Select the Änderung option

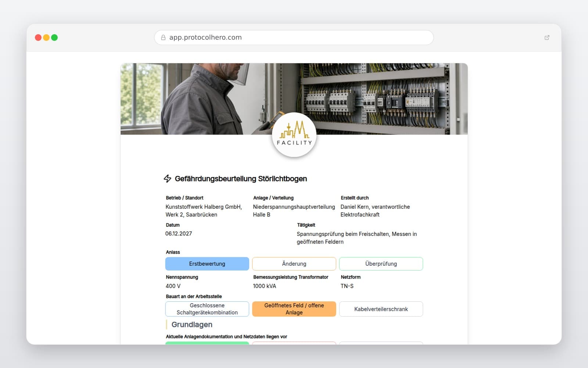point(294,264)
